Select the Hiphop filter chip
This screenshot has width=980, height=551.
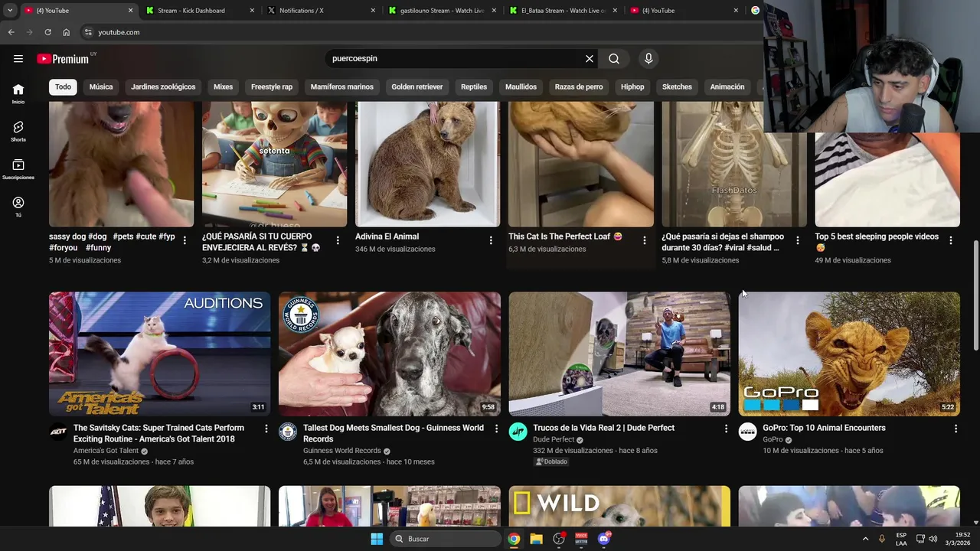click(x=632, y=86)
